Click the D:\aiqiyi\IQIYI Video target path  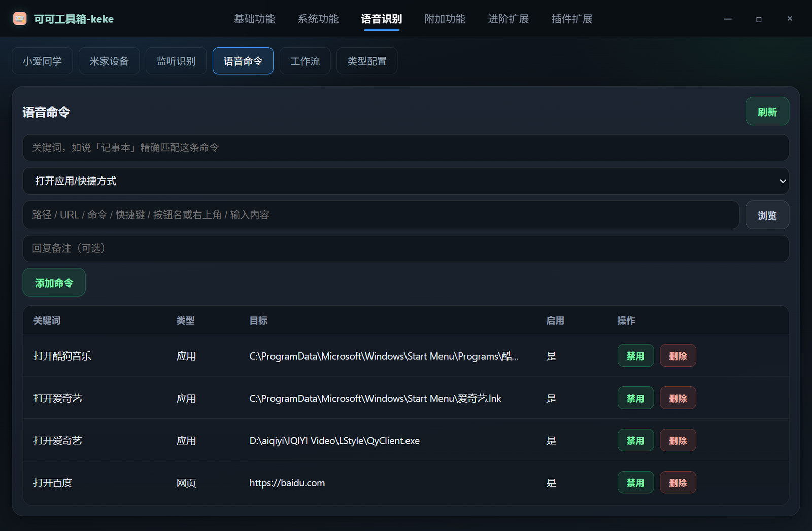[x=334, y=441]
